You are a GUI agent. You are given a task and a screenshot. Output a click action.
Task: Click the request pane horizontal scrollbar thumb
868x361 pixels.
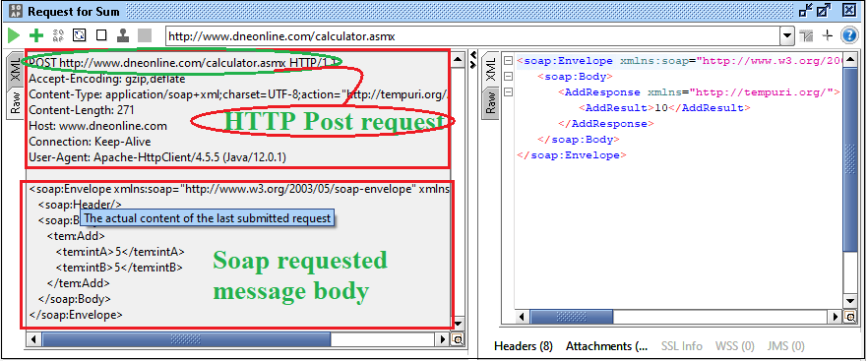[x=186, y=338]
